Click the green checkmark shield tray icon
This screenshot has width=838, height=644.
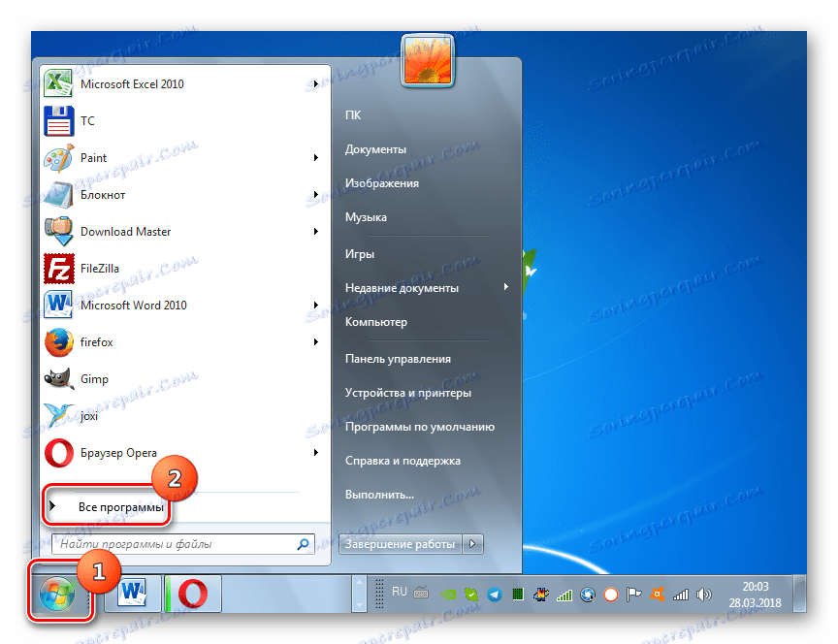point(471,595)
